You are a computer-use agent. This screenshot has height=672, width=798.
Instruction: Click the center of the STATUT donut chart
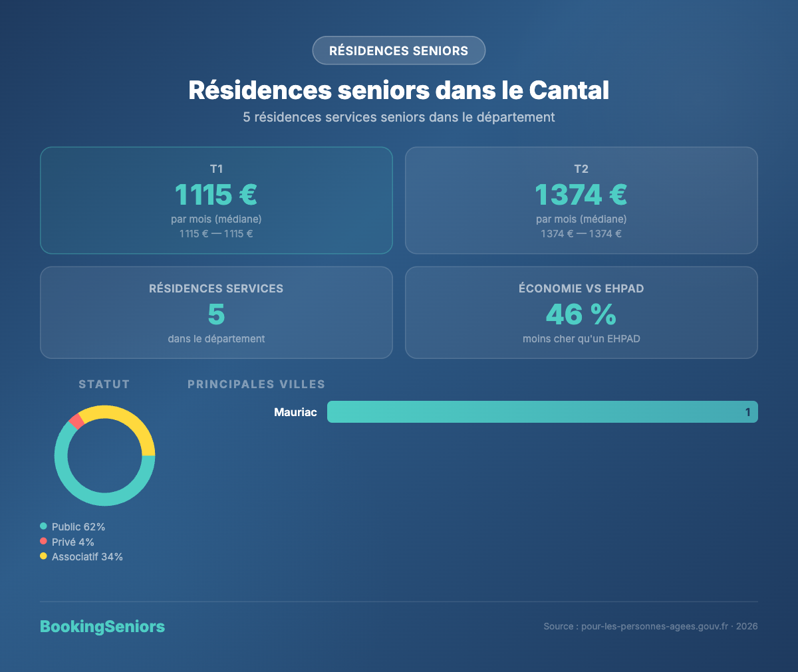104,455
